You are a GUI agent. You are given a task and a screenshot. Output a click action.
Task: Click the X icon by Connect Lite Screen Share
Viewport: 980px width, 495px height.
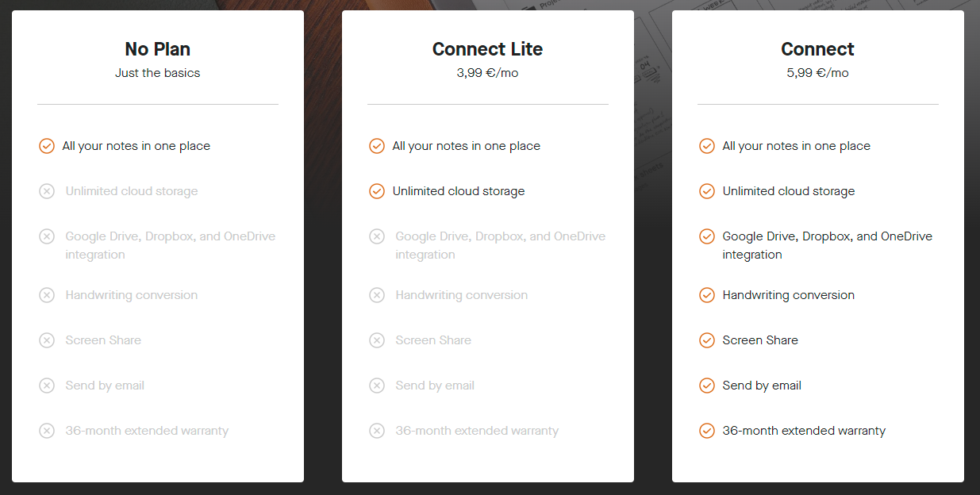tap(377, 340)
